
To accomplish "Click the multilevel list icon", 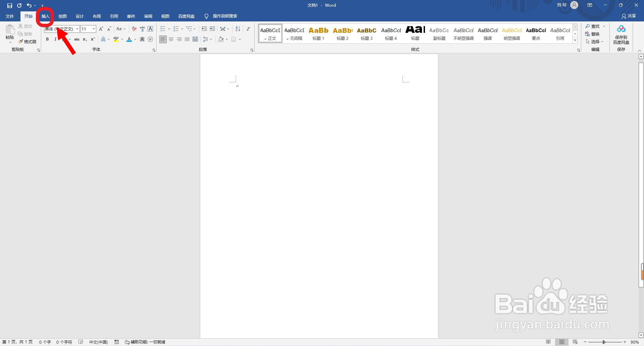I will (x=190, y=29).
